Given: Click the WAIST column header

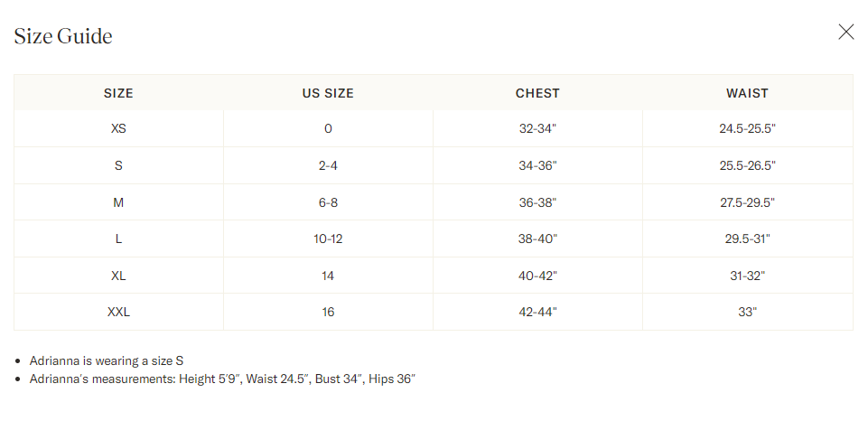Looking at the screenshot, I should pos(747,93).
